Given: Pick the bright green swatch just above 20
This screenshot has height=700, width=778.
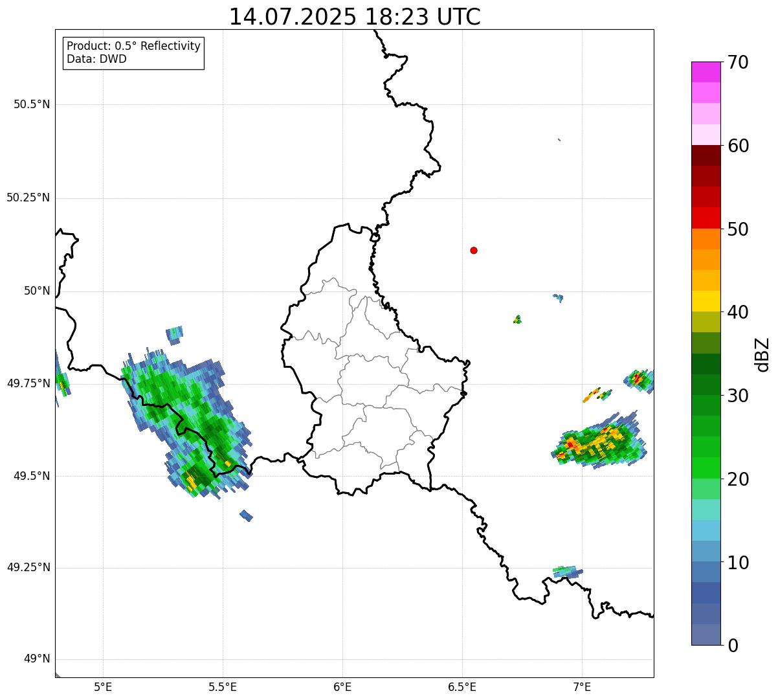Looking at the screenshot, I should 706,468.
